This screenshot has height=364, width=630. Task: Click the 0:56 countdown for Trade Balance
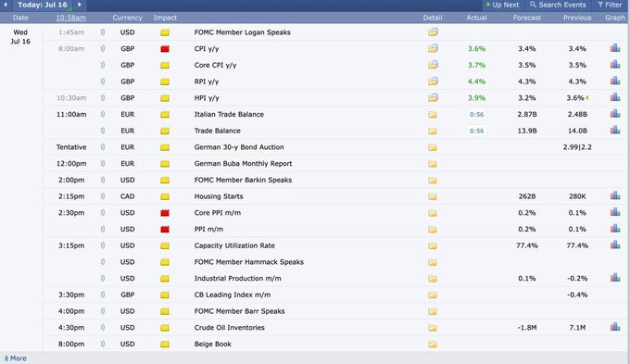point(476,131)
